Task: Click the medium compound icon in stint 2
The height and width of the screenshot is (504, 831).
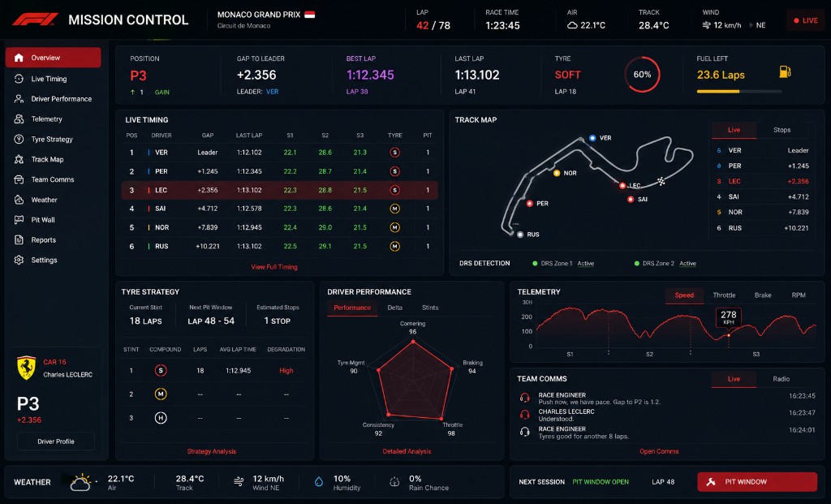Action: (161, 394)
